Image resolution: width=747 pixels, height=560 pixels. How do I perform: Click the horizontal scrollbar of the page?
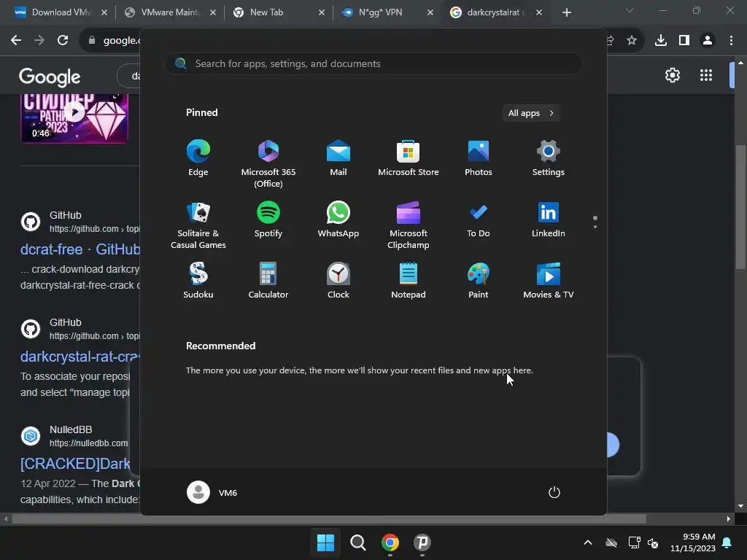[x=329, y=518]
